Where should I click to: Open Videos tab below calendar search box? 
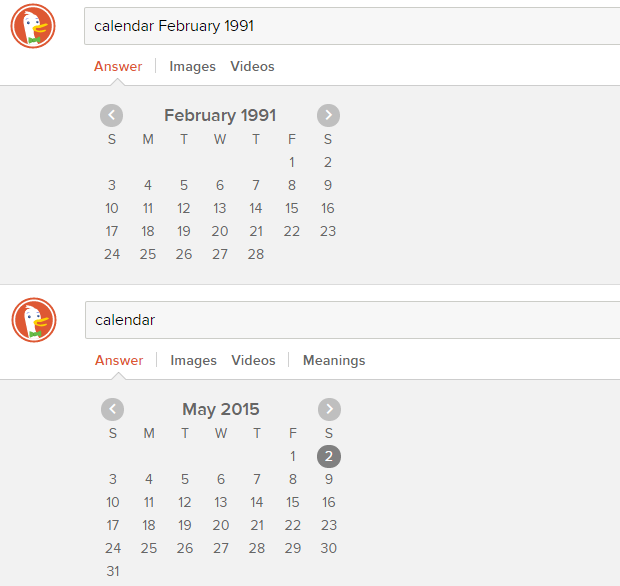click(253, 360)
